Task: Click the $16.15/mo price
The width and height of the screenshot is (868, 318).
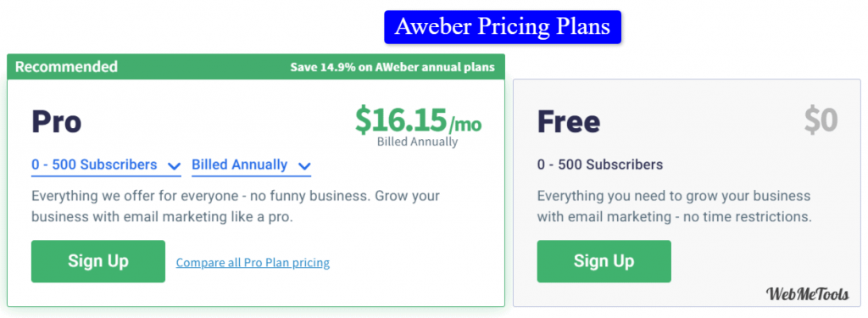Action: click(x=419, y=120)
